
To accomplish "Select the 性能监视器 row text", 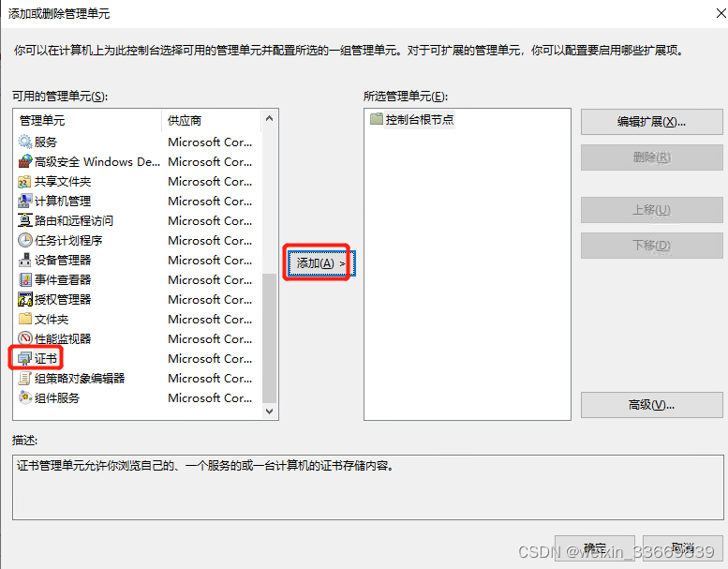I will (x=63, y=339).
